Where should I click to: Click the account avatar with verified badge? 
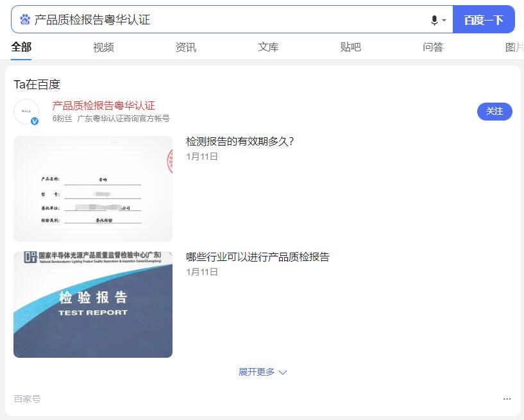point(26,112)
